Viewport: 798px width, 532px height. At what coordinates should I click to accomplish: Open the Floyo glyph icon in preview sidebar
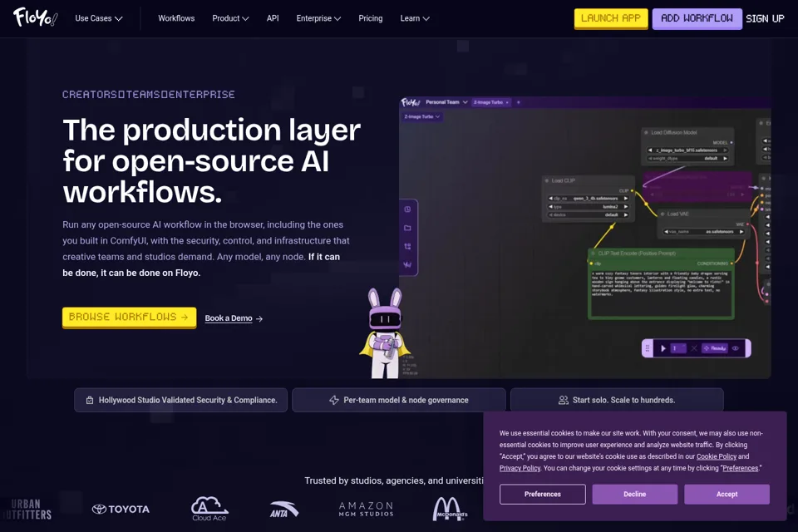[407, 264]
